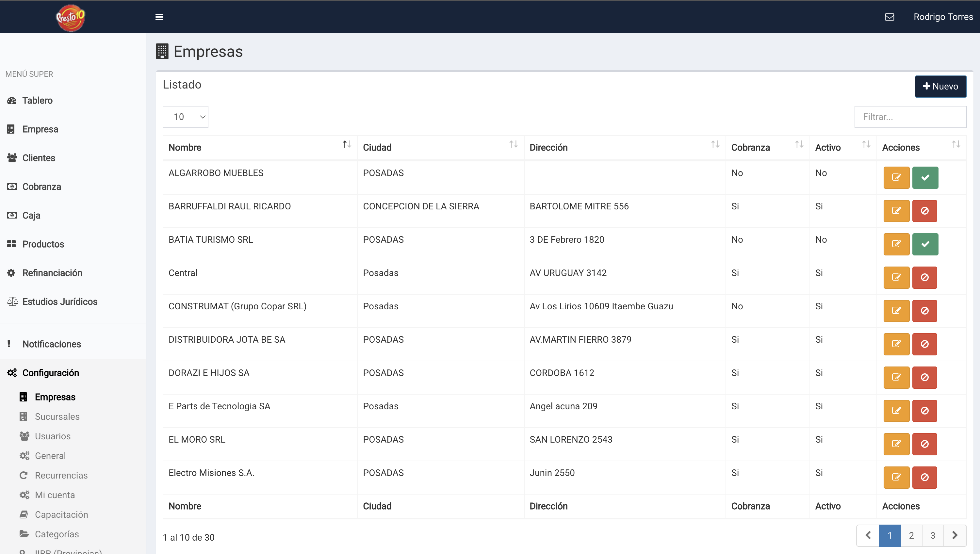The width and height of the screenshot is (980, 554).
Task: Click the Nuevo button
Action: [x=940, y=86]
